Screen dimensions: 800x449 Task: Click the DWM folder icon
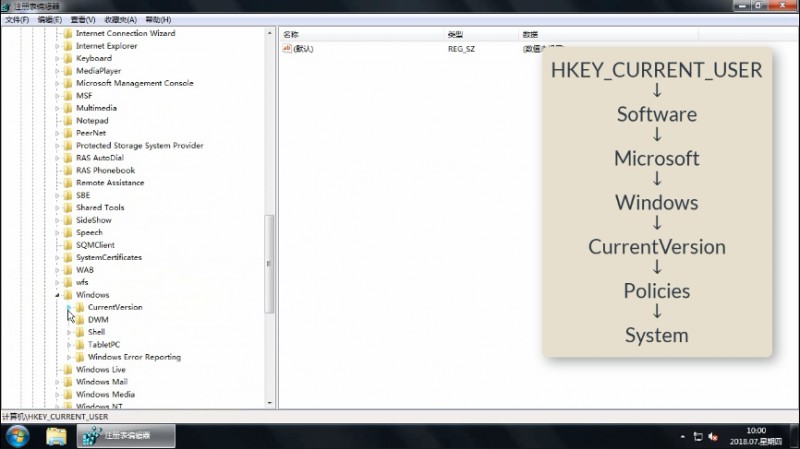(80, 319)
